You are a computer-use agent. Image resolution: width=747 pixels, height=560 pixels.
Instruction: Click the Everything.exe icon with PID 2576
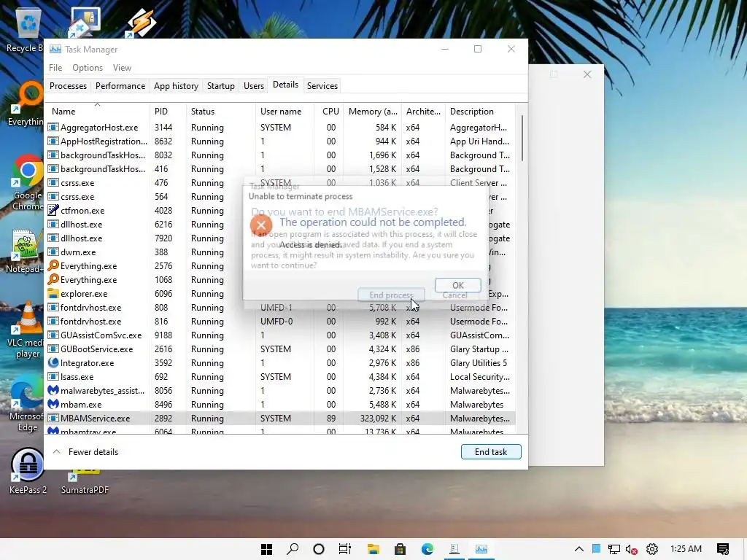[x=53, y=265]
